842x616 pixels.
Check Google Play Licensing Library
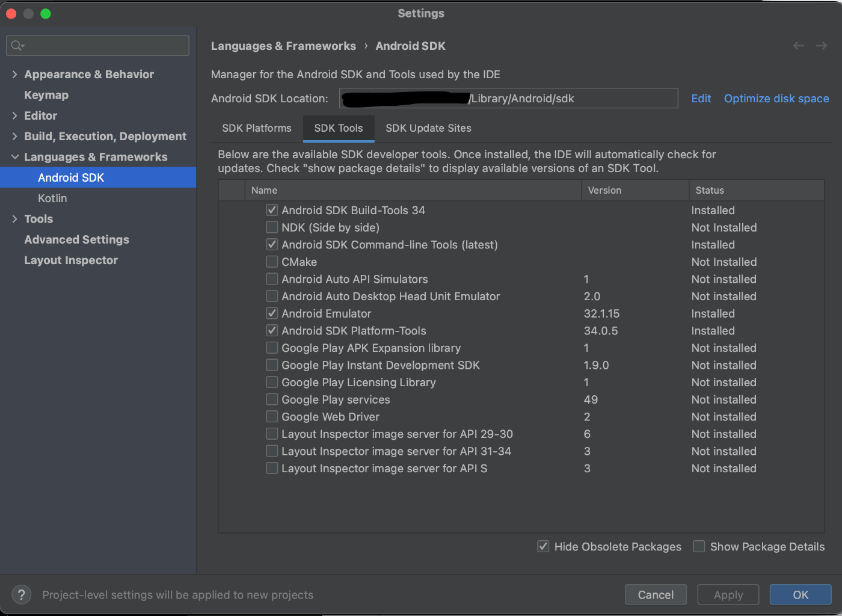tap(272, 382)
